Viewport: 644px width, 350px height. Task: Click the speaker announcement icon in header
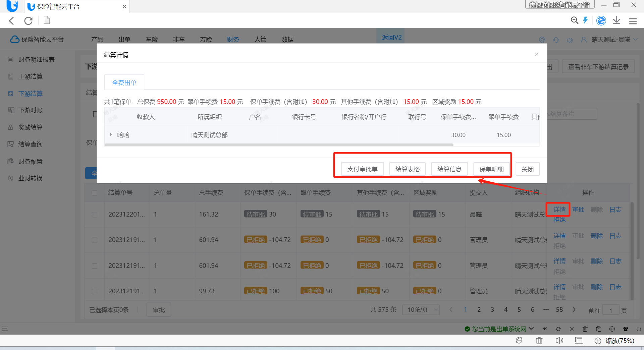(x=570, y=40)
